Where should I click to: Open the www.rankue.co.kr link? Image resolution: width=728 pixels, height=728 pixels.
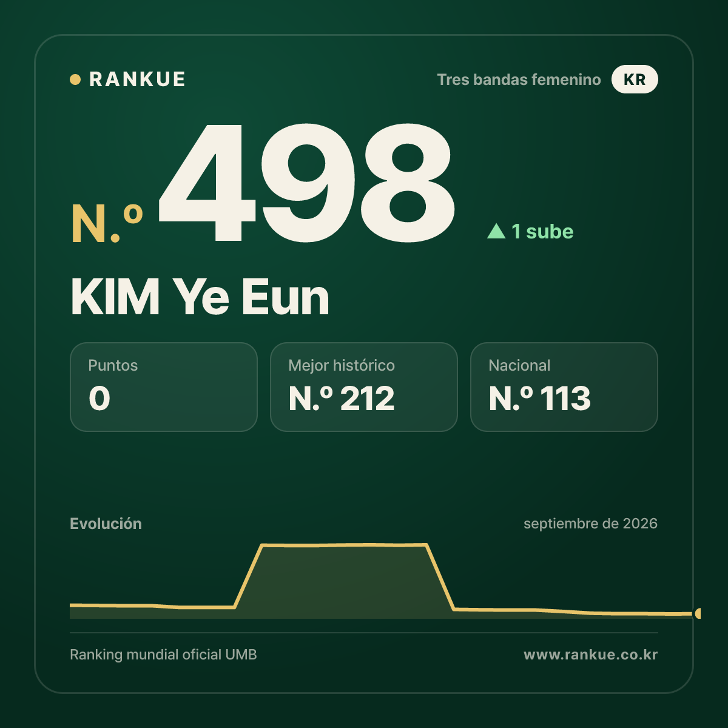click(x=590, y=655)
